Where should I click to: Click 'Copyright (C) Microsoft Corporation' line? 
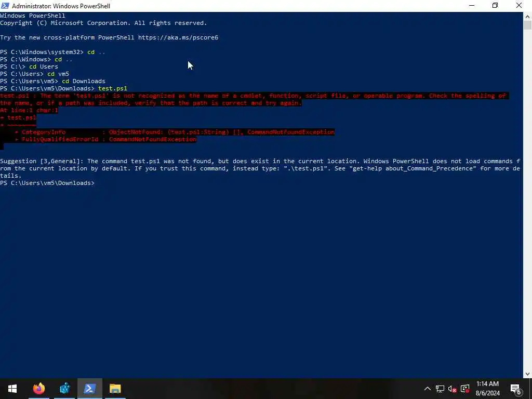point(103,23)
